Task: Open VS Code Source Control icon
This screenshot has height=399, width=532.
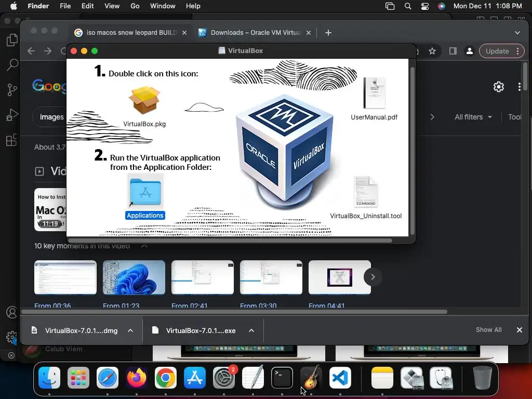Action: (x=12, y=89)
